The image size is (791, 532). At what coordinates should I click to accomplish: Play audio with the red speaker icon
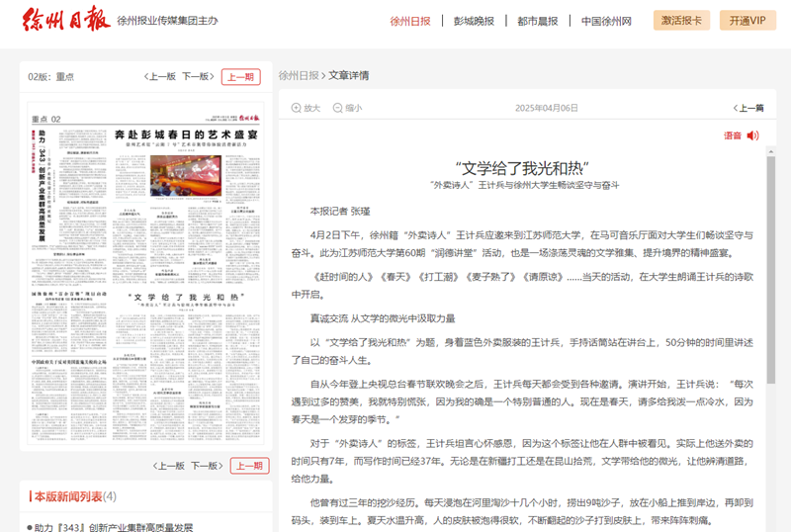[753, 135]
